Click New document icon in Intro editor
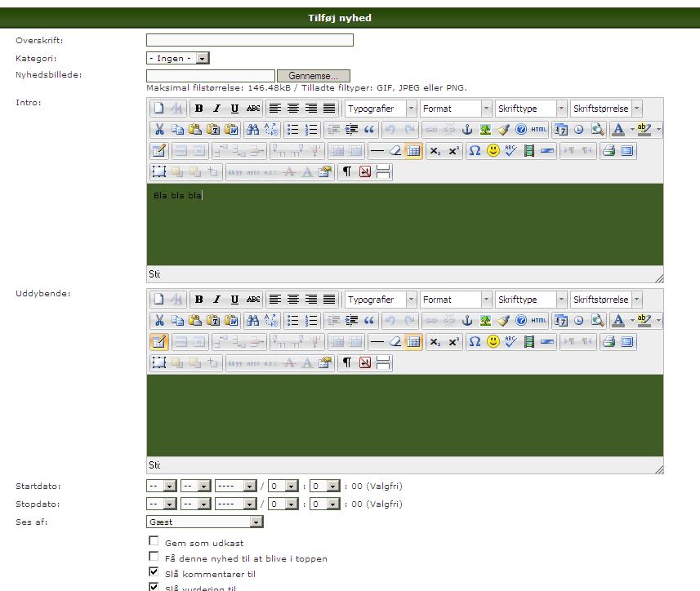Viewport: 700px width, 591px height. pos(159,109)
